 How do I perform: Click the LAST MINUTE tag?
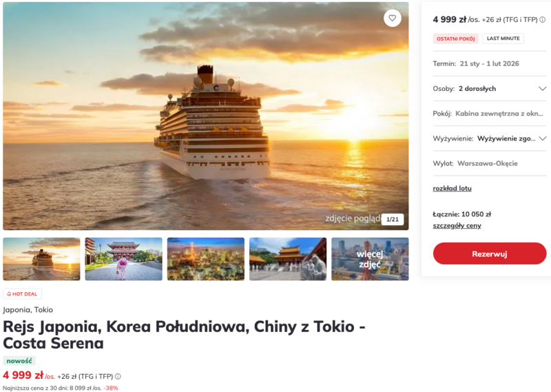click(503, 39)
